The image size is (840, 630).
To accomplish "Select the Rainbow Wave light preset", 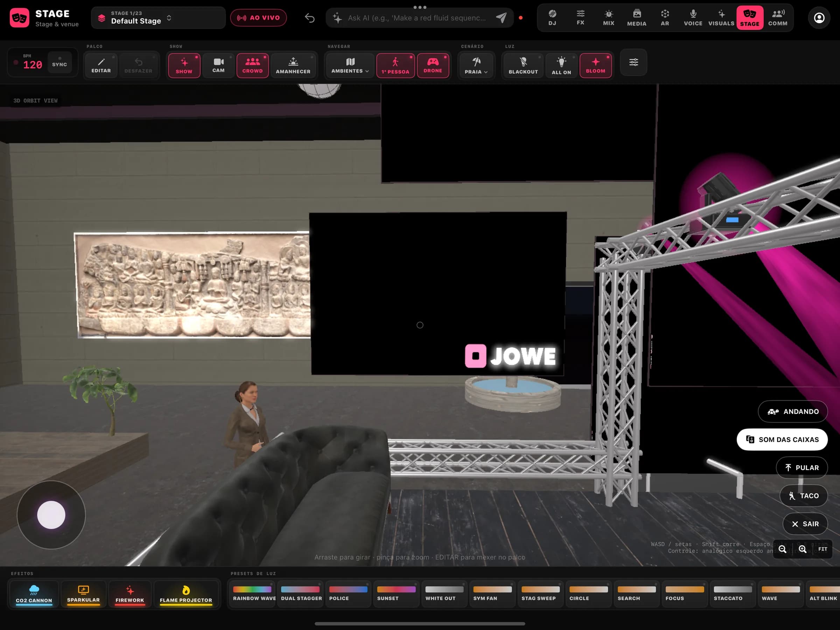I will [x=253, y=594].
